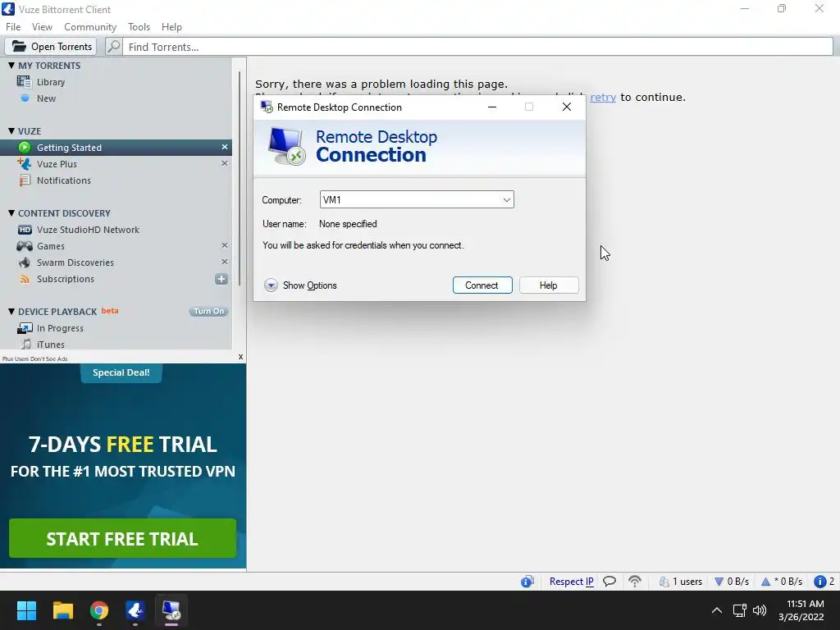The height and width of the screenshot is (630, 840).
Task: Click START FREE TRIAL button
Action: click(x=123, y=538)
